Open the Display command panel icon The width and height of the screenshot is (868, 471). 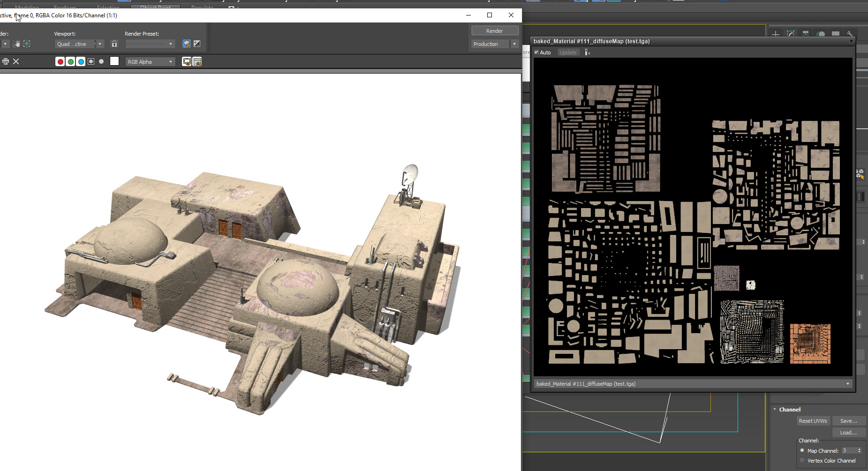tap(836, 34)
